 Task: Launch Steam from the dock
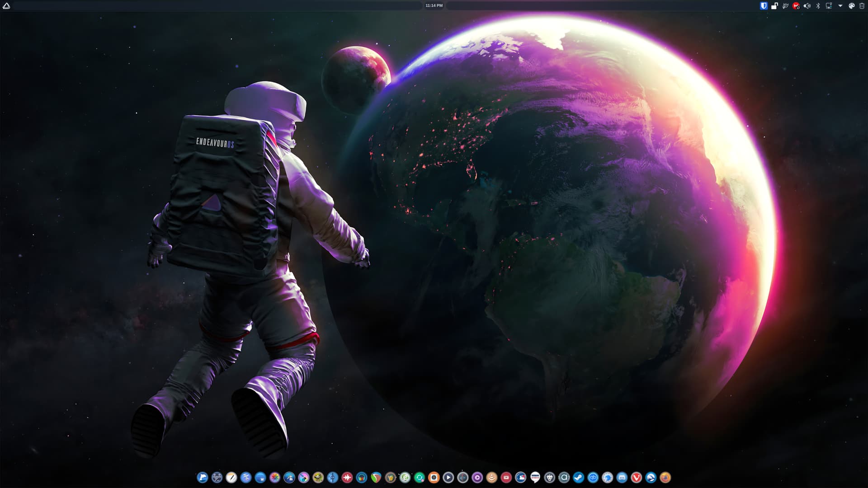(x=579, y=477)
